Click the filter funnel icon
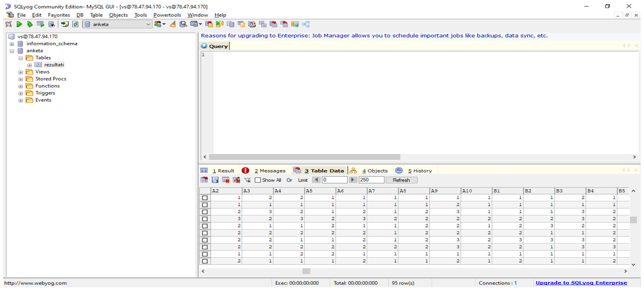The image size is (644, 290). pos(247,180)
